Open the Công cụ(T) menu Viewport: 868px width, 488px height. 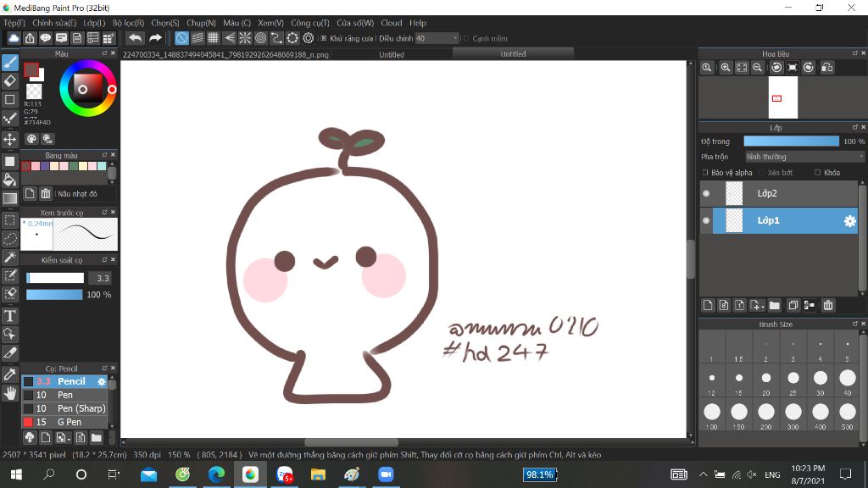point(310,23)
